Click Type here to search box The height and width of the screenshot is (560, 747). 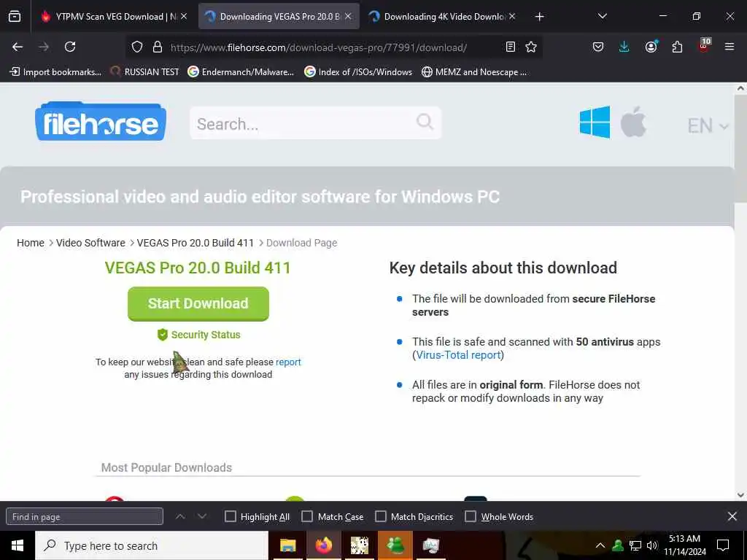[152, 545]
